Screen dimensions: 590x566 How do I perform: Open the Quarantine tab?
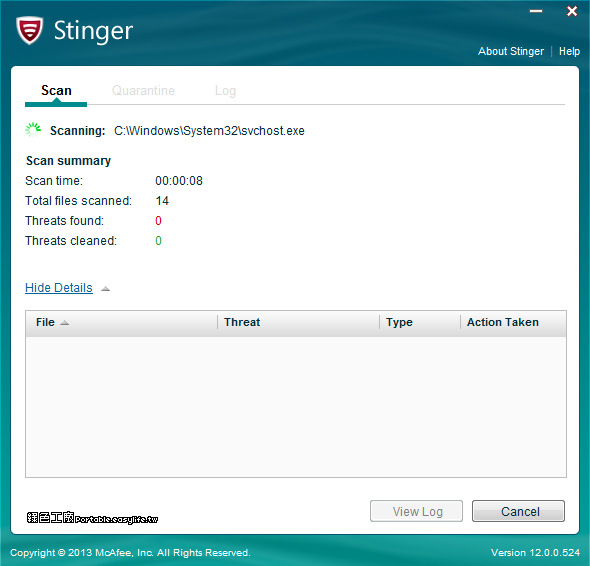click(x=143, y=91)
